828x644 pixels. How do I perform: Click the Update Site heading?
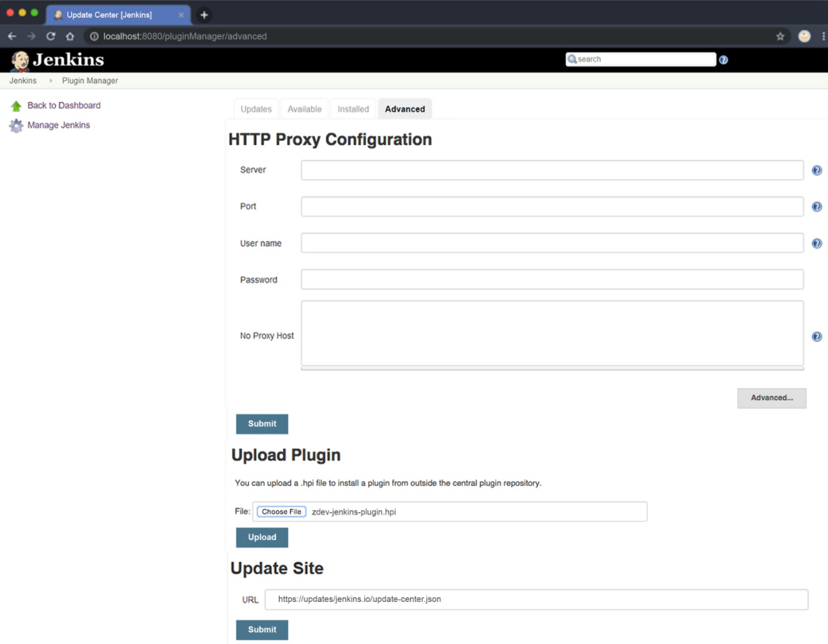click(277, 569)
